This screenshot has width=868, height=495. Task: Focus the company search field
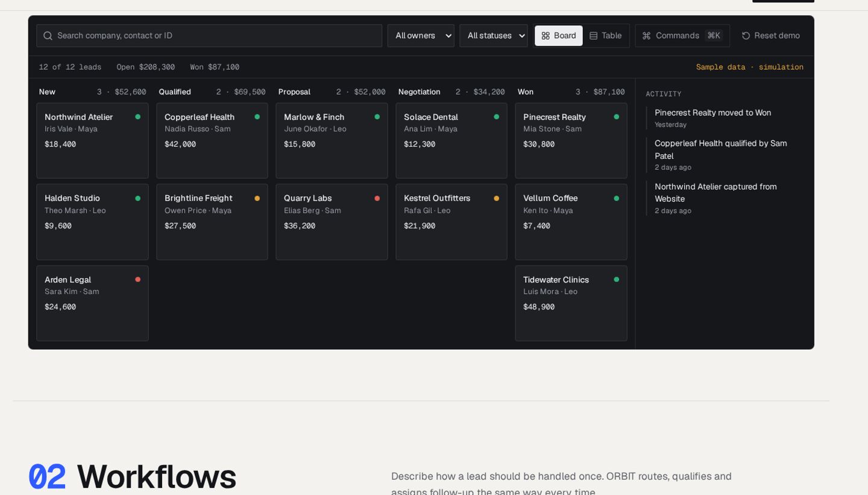209,36
